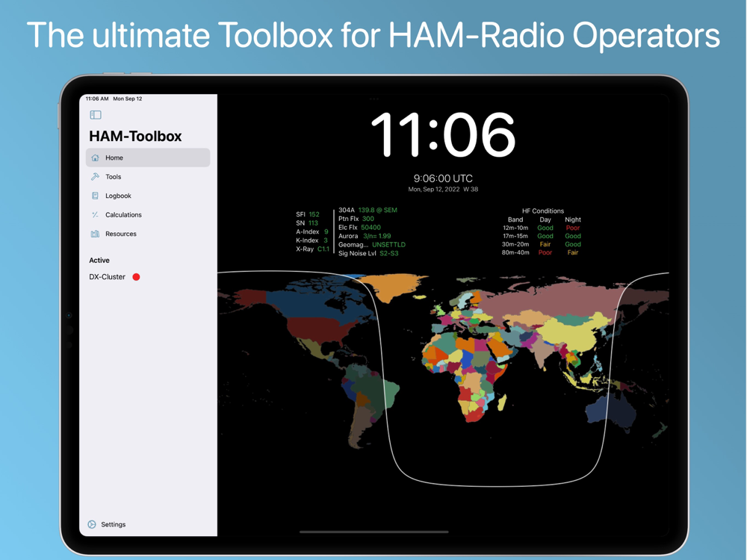This screenshot has width=747, height=560.
Task: Click the 9:06:00 UTC time
Action: point(443,178)
